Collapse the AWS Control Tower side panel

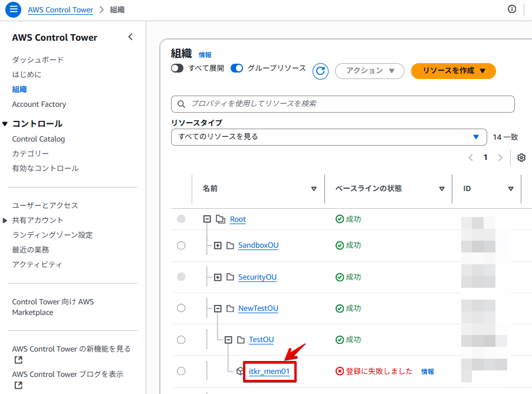point(130,37)
